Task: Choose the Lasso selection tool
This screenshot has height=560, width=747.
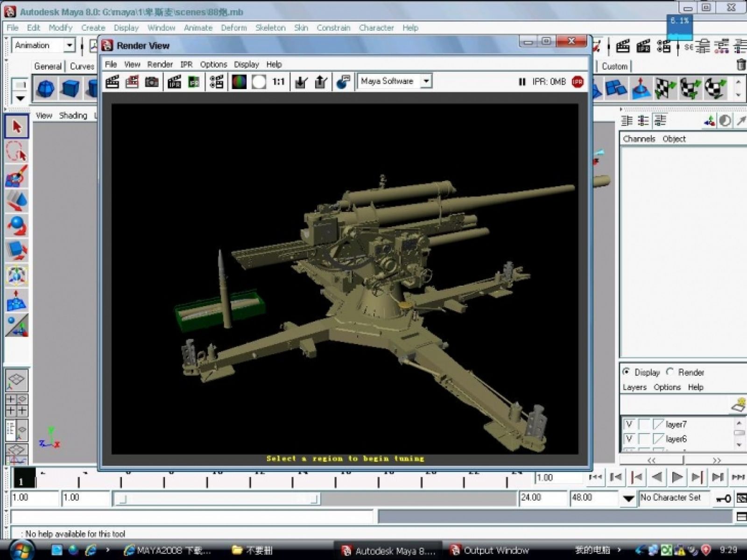Action: coord(16,152)
